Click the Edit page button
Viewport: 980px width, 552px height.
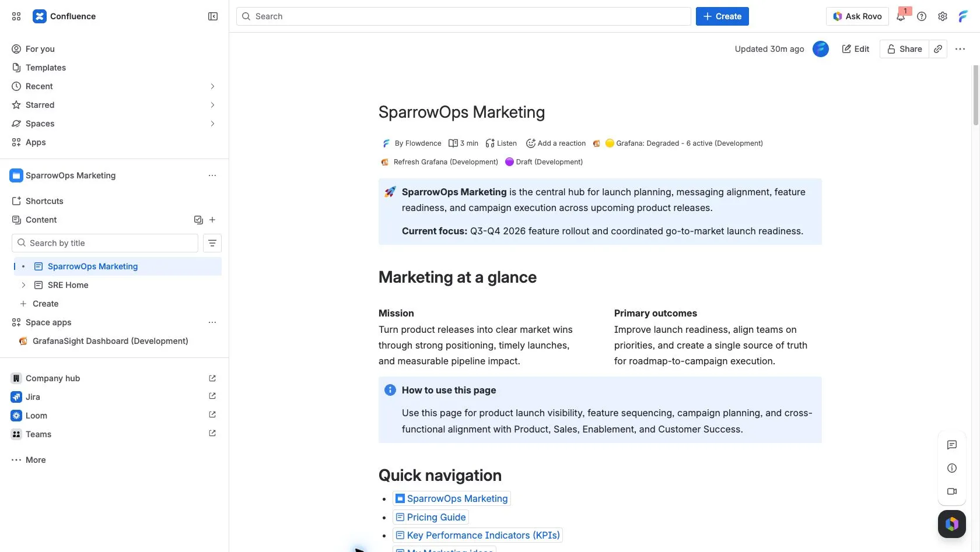point(856,49)
